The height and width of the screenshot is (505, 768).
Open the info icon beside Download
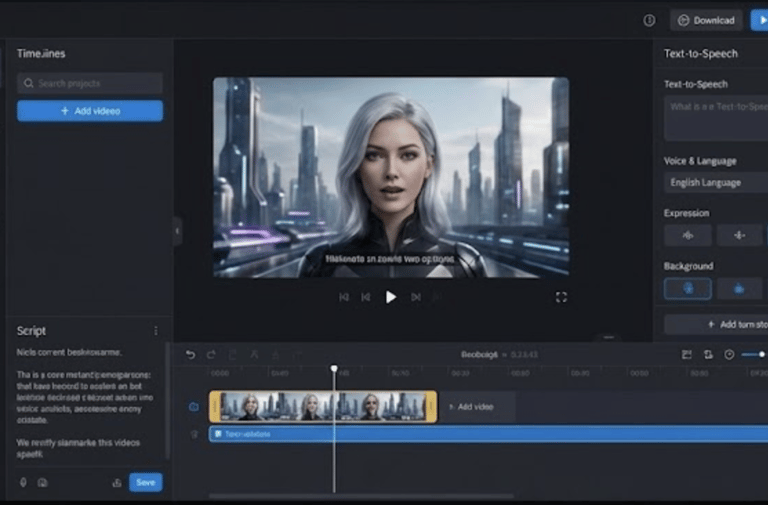pos(649,21)
